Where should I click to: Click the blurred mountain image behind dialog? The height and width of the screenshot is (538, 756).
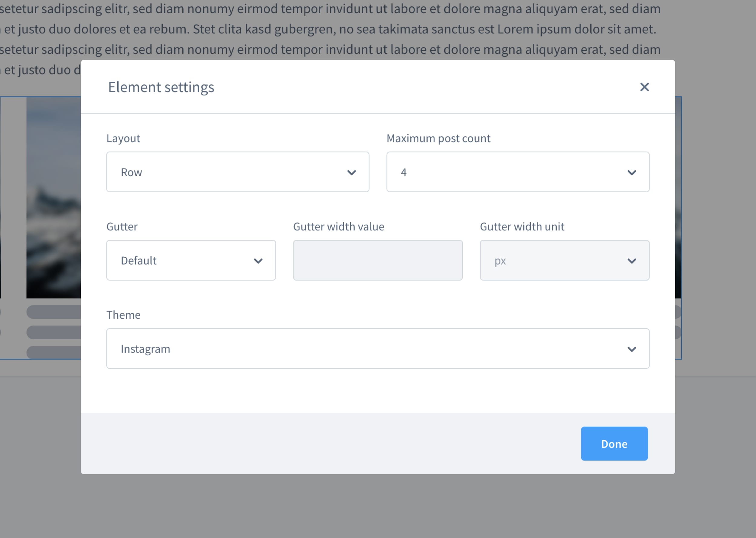click(x=53, y=198)
